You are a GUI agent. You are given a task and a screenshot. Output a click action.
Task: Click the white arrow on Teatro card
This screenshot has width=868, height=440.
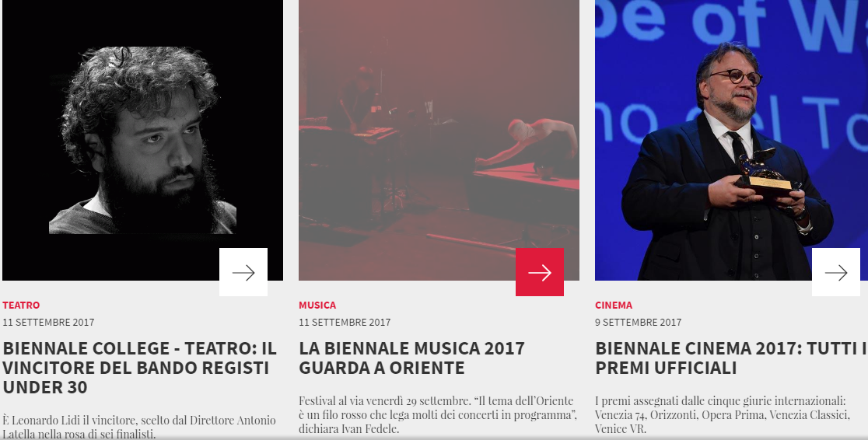[243, 272]
